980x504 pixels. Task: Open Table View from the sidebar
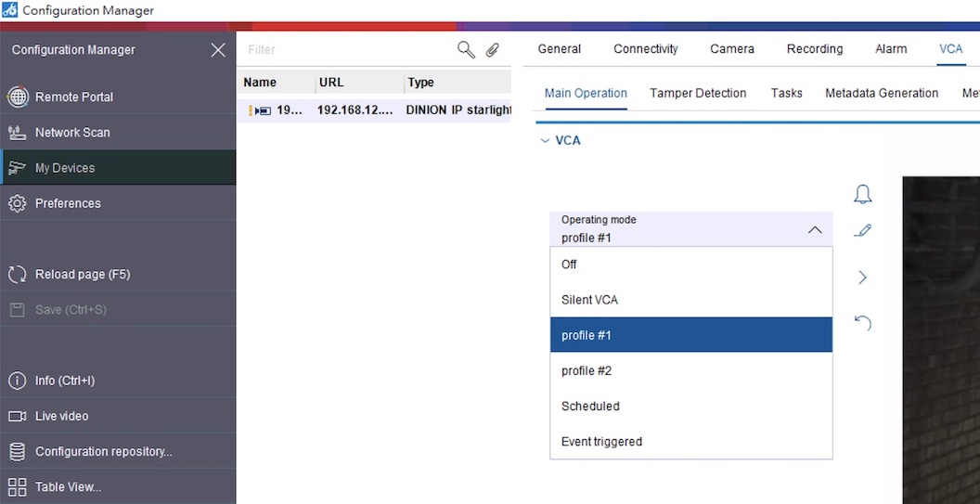[x=118, y=486]
